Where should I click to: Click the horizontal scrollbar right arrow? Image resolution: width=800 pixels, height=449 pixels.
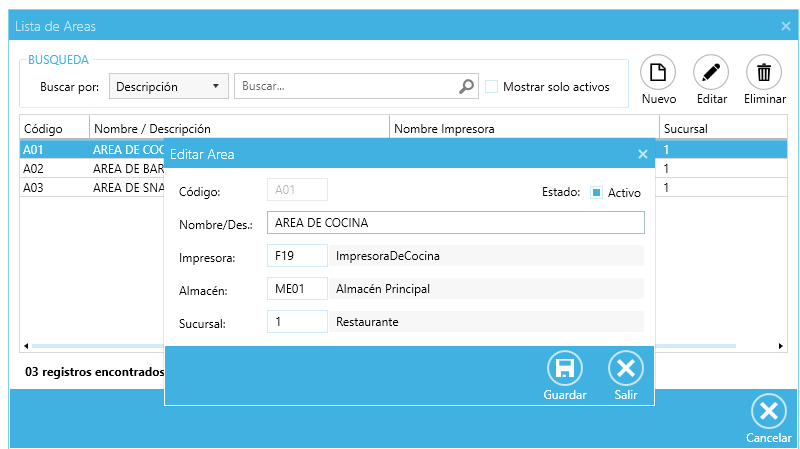click(x=781, y=346)
